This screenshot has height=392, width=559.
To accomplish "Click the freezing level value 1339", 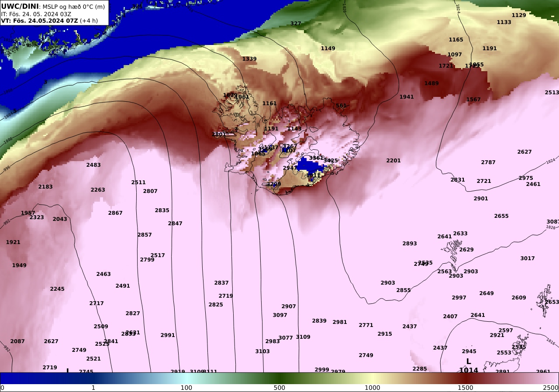I will [x=249, y=59].
